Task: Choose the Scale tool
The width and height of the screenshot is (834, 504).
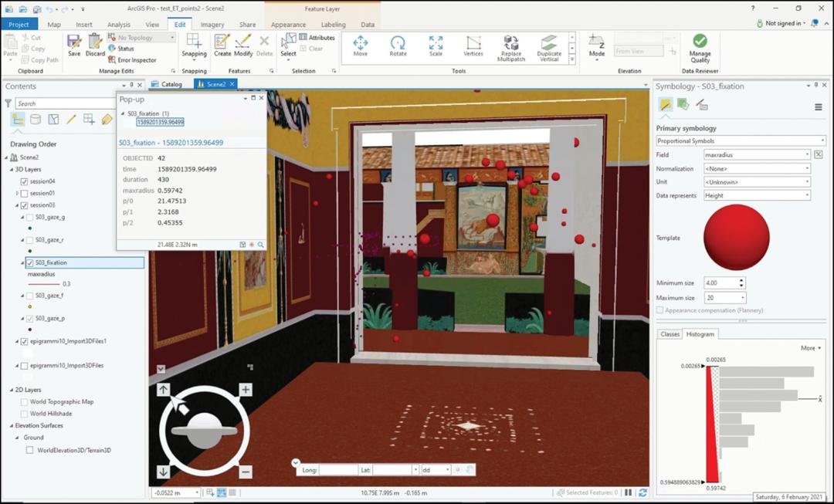Action: point(436,45)
